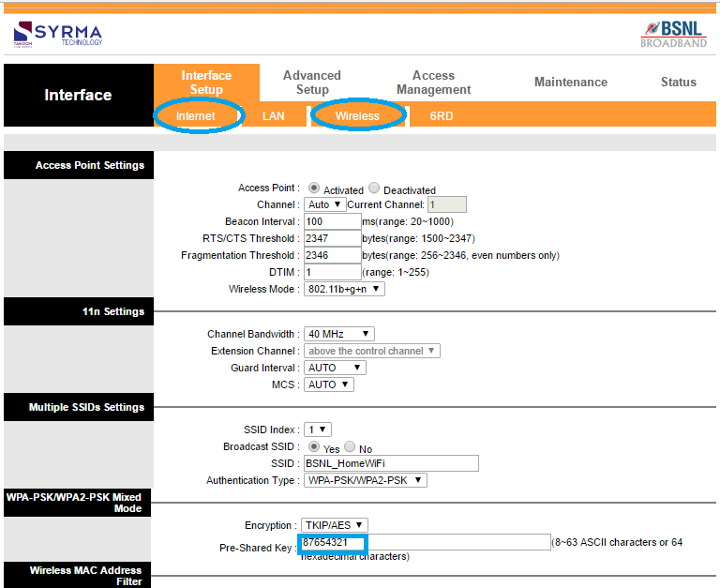The image size is (720, 588).
Task: Open the Advanced Setup tab
Action: 312,83
